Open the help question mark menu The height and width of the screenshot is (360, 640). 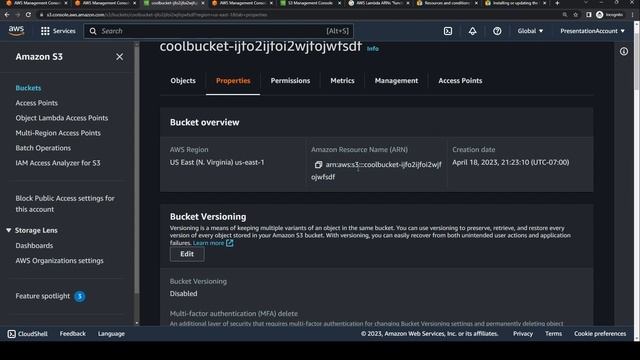[x=497, y=31]
